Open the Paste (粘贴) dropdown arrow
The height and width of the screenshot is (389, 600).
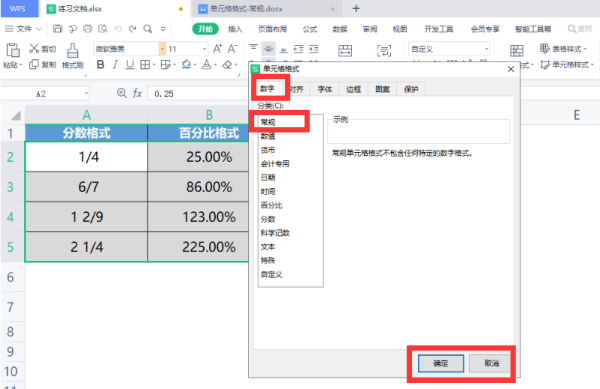[x=21, y=65]
